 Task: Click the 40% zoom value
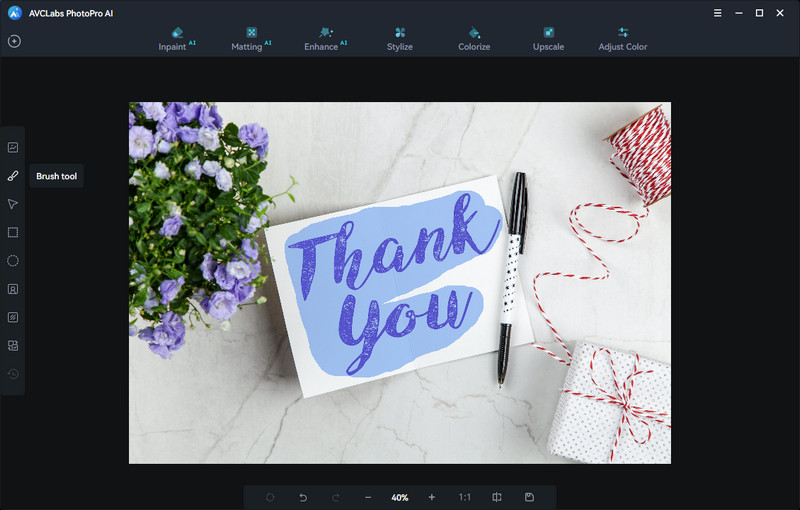399,498
